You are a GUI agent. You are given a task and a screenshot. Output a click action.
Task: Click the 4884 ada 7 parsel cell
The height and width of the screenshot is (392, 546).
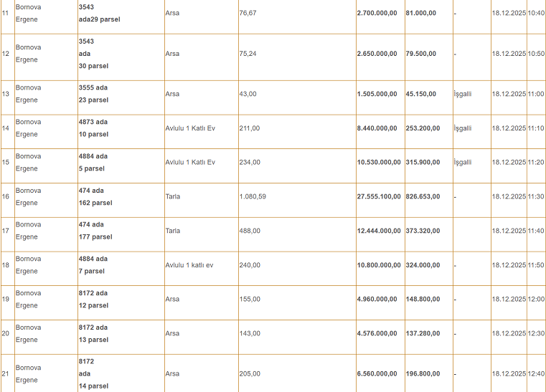tap(93, 265)
